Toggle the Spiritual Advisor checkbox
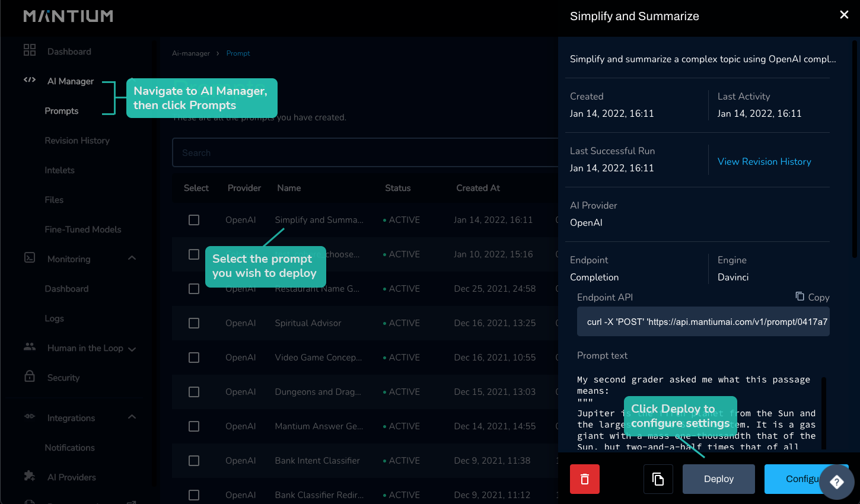This screenshot has width=860, height=504. (x=194, y=323)
